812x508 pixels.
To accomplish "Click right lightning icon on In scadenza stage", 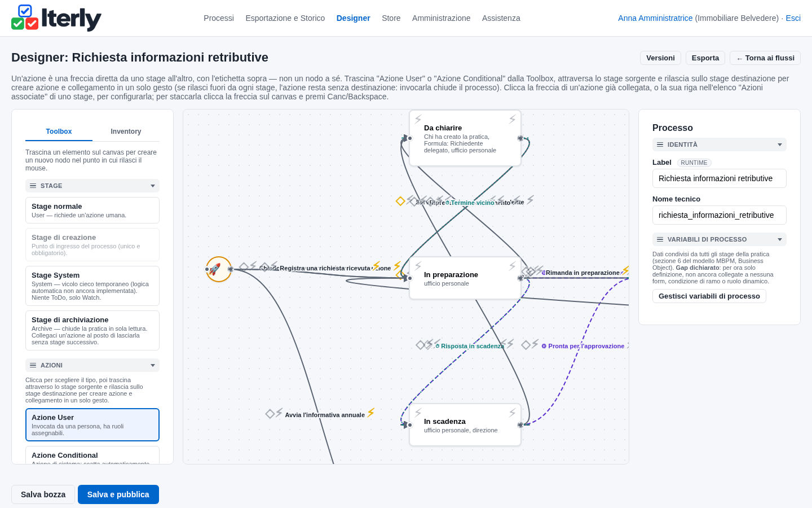I will pyautogui.click(x=512, y=413).
